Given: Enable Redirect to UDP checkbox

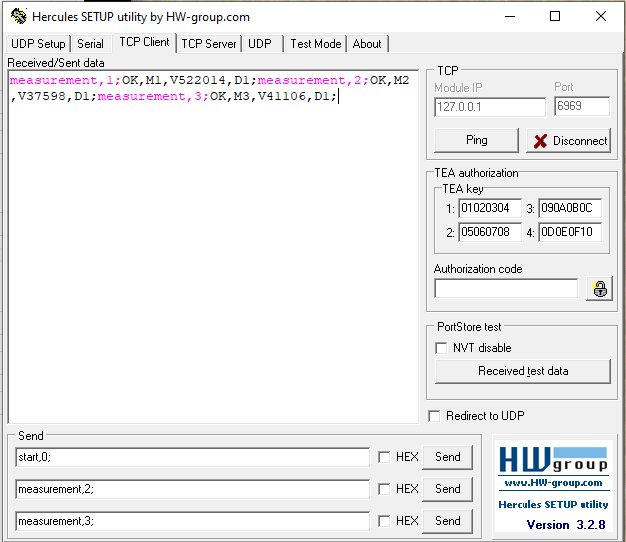Looking at the screenshot, I should [x=434, y=416].
